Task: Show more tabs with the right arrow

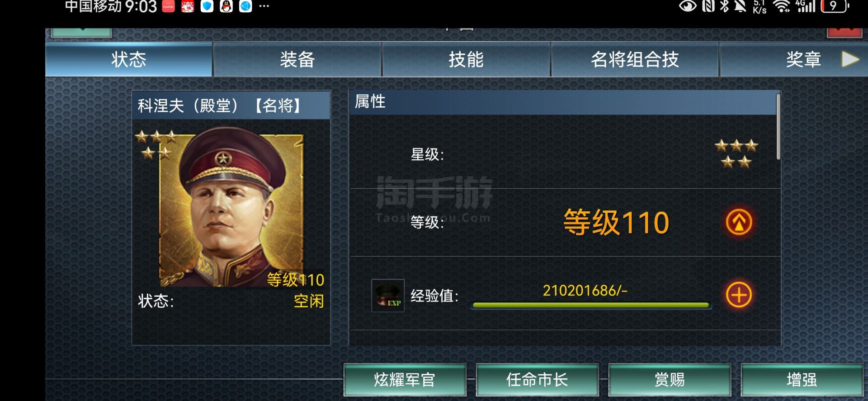Action: click(850, 59)
